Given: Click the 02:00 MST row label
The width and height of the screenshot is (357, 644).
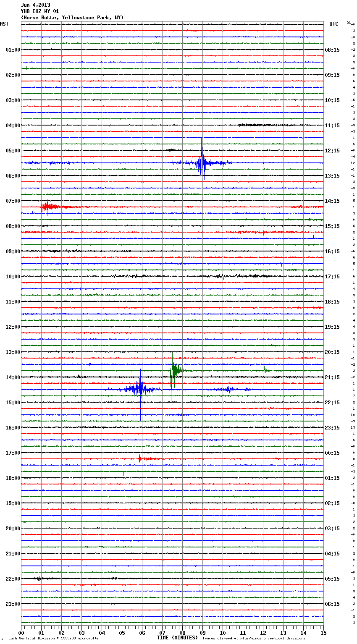Looking at the screenshot, I should coord(13,75).
